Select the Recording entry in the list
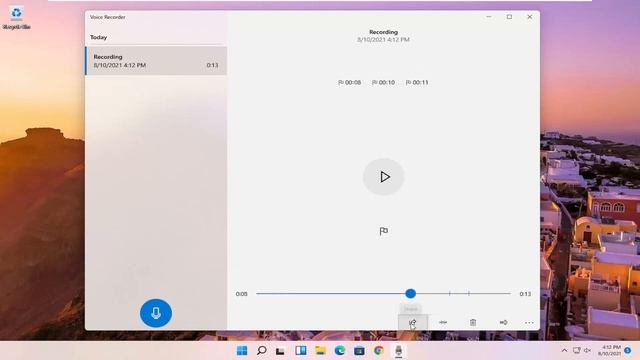Image resolution: width=640 pixels, height=360 pixels. 156,61
